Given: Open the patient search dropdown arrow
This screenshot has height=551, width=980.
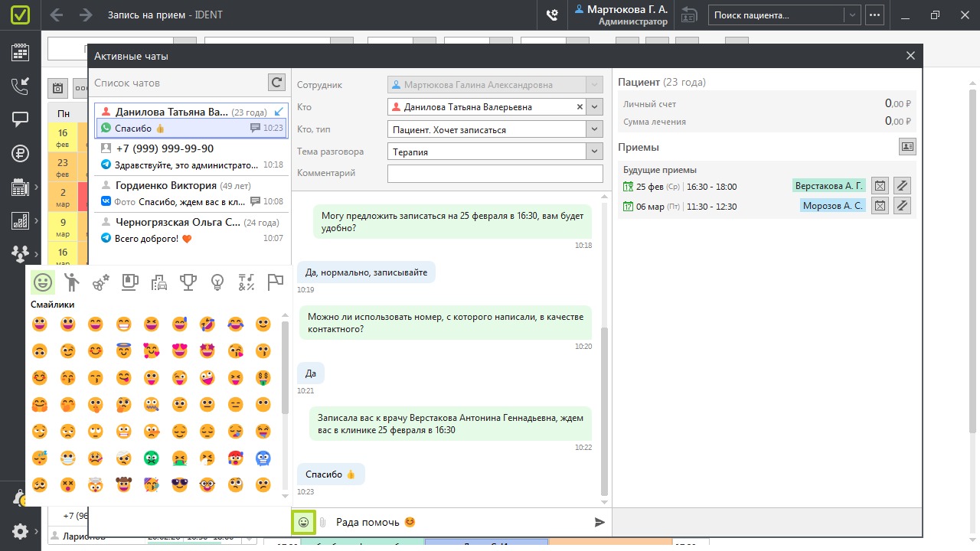Looking at the screenshot, I should [x=852, y=15].
